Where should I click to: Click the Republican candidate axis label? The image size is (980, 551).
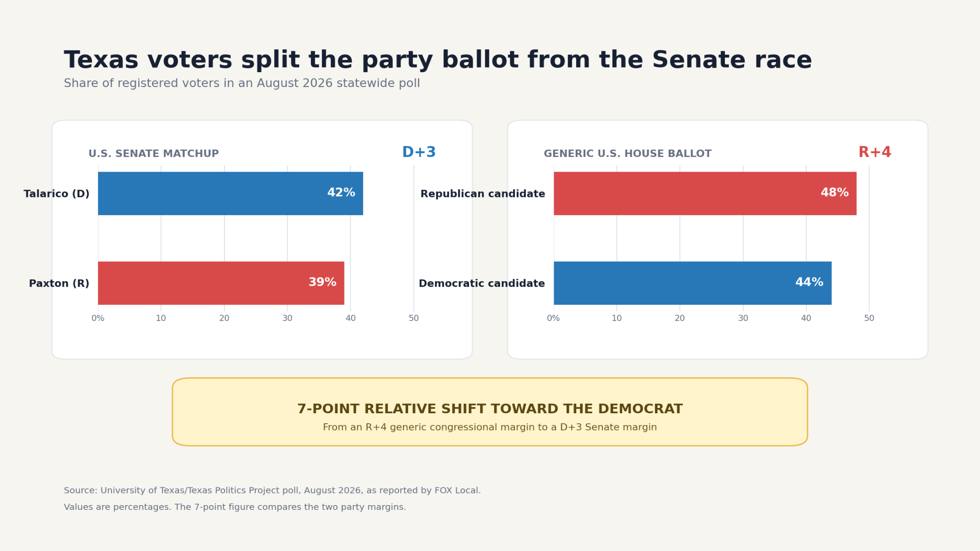[483, 194]
